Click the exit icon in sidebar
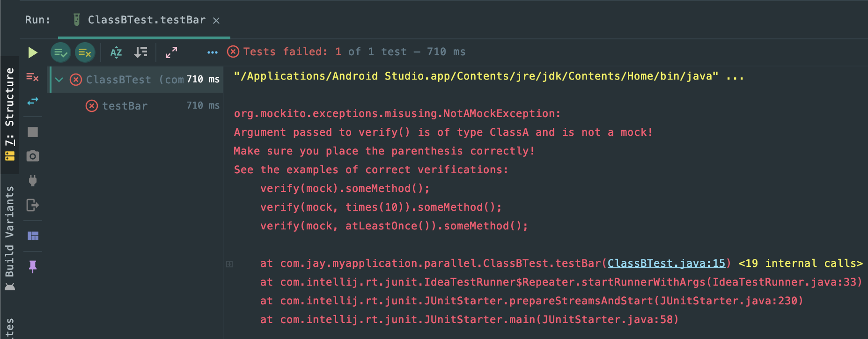Screen dimensions: 868x339 pos(32,205)
